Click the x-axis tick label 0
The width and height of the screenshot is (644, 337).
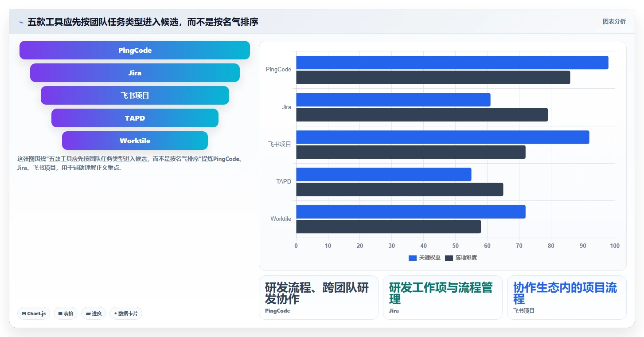coord(296,246)
